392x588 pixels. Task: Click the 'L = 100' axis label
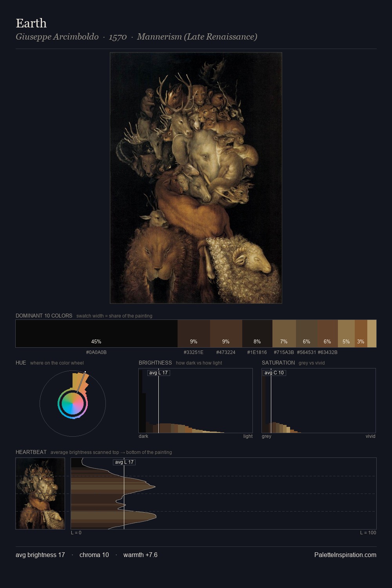click(368, 533)
